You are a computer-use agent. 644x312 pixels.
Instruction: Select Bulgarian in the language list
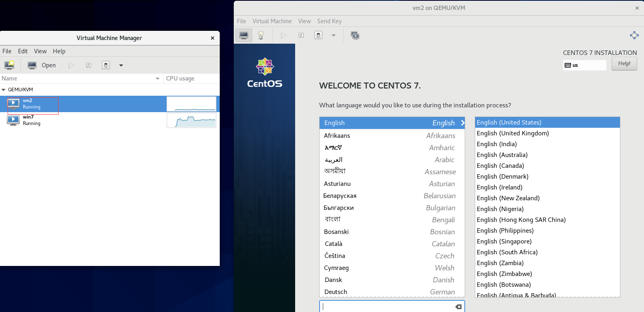coord(392,208)
